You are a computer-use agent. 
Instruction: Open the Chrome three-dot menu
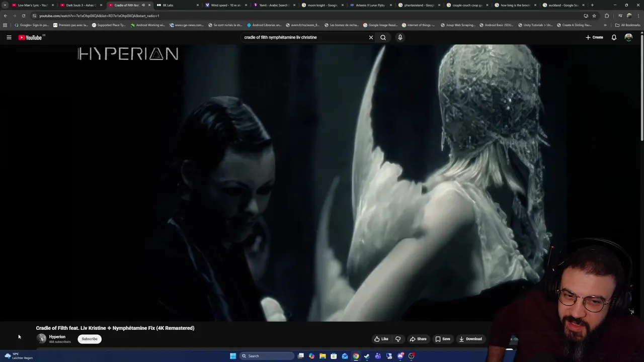point(638,16)
